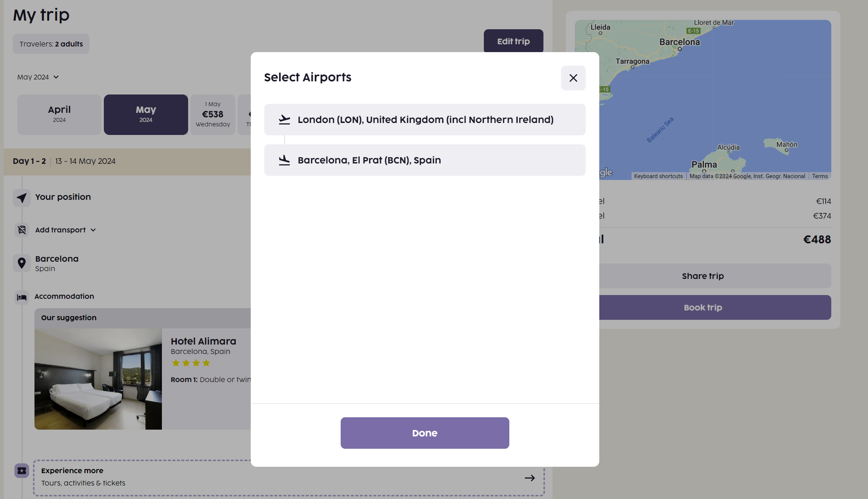Click the Your position navigation arrow icon

tap(22, 198)
